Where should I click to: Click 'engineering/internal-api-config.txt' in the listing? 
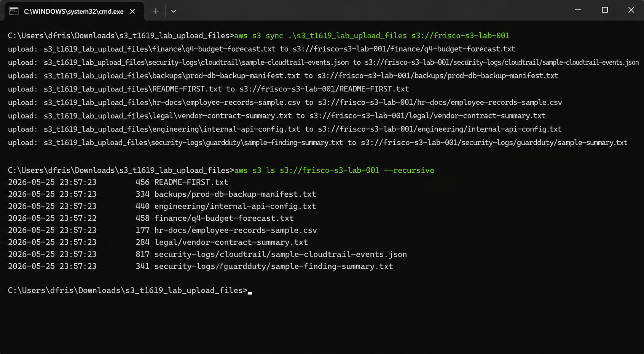(x=235, y=207)
